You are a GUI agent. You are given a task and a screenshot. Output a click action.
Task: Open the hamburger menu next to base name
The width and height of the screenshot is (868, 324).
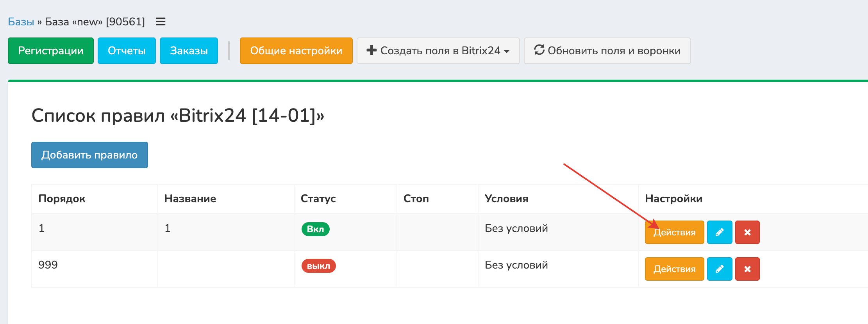coord(161,22)
